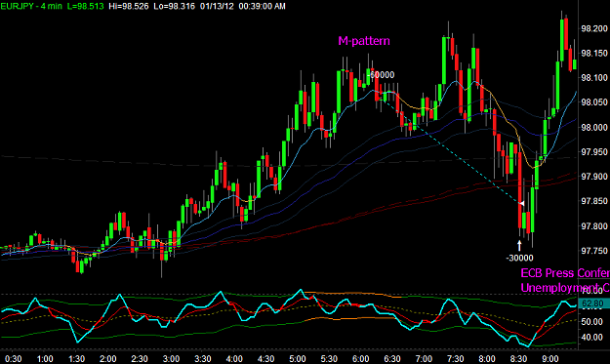Click the 97.800 price axis label
This screenshot has height=364, width=610.
click(594, 226)
